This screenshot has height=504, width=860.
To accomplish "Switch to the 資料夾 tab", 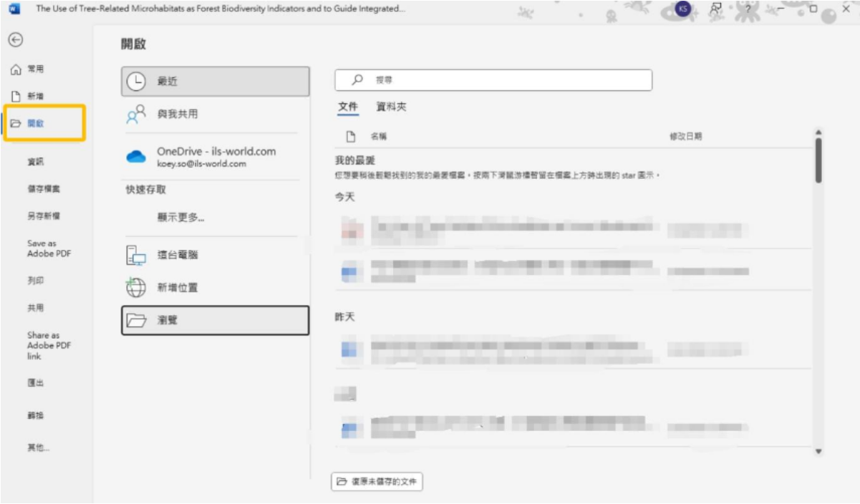I will click(x=392, y=107).
